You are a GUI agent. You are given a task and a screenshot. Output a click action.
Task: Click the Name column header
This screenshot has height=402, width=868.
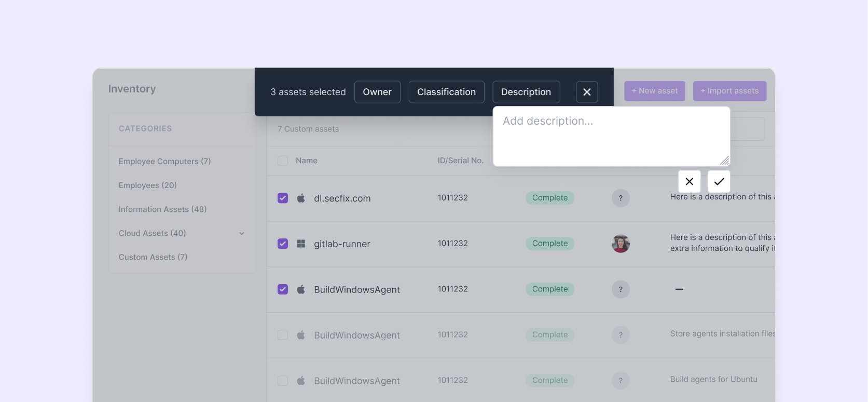point(307,161)
